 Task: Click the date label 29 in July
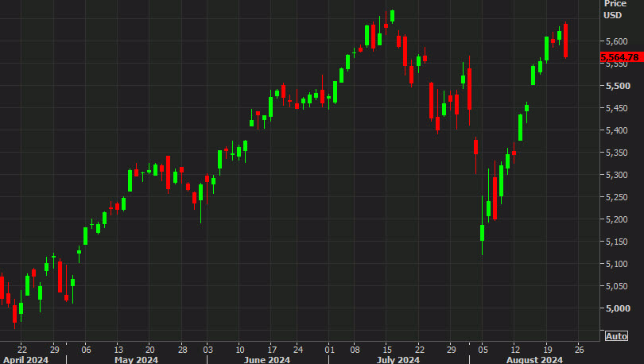[452, 350]
